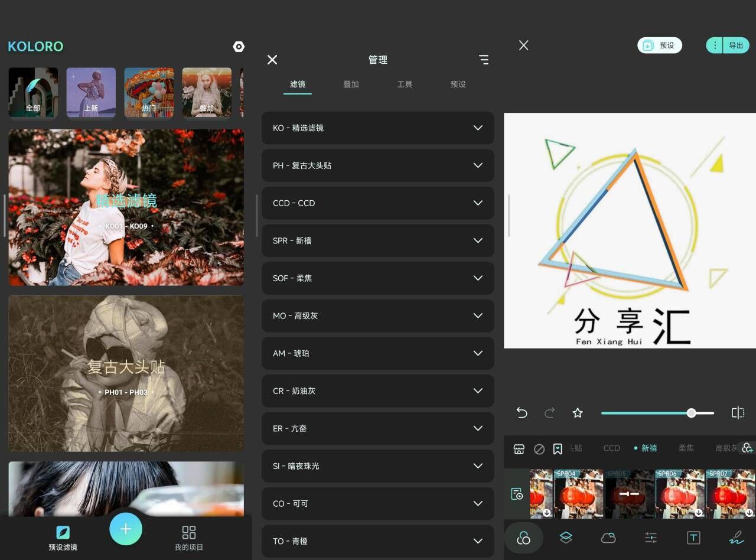Toggle the before/after compare icon
The width and height of the screenshot is (756, 560).
tap(738, 413)
